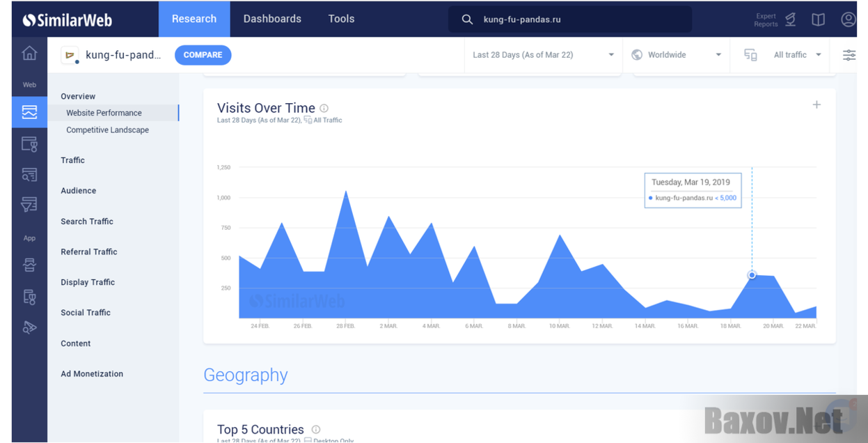Click the SimilarWeb logo
Viewport: 868px width, 443px height.
68,20
